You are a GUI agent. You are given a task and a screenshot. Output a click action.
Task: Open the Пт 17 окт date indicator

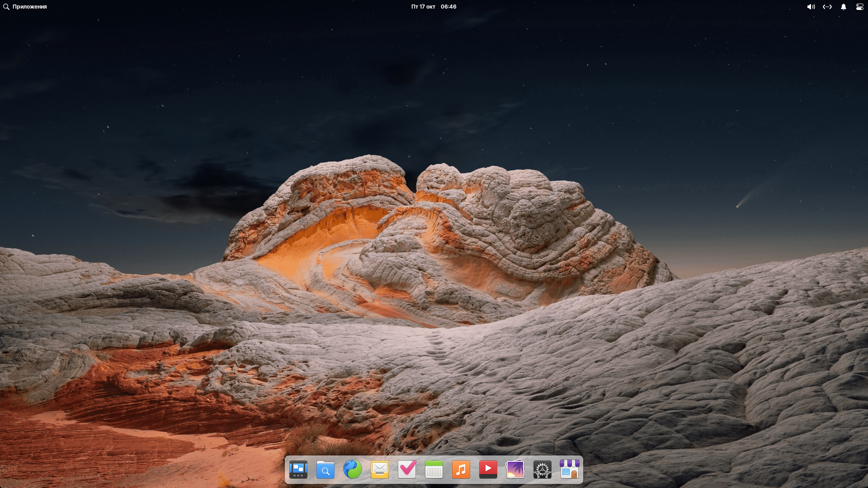pos(423,7)
